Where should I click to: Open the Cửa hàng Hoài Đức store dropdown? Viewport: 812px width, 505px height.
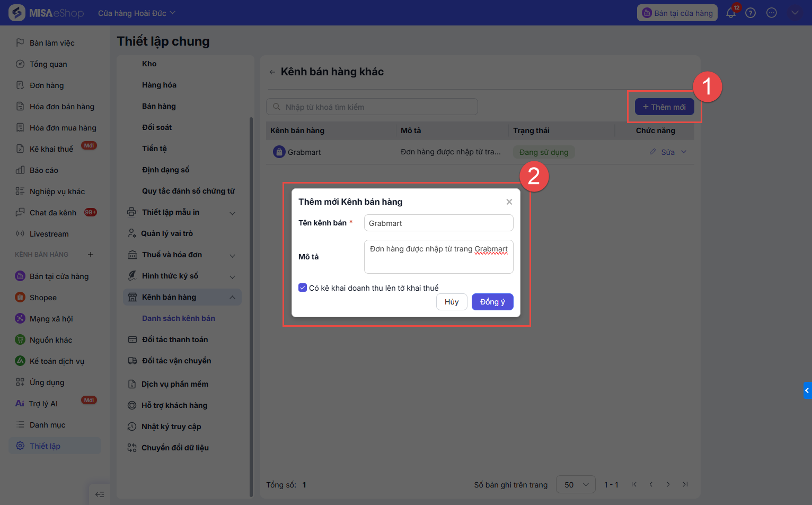137,13
